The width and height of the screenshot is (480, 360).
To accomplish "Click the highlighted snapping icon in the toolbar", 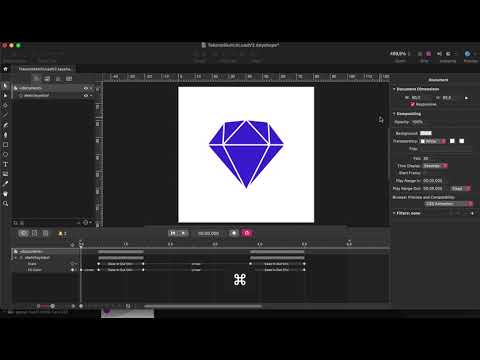I will pos(428,54).
